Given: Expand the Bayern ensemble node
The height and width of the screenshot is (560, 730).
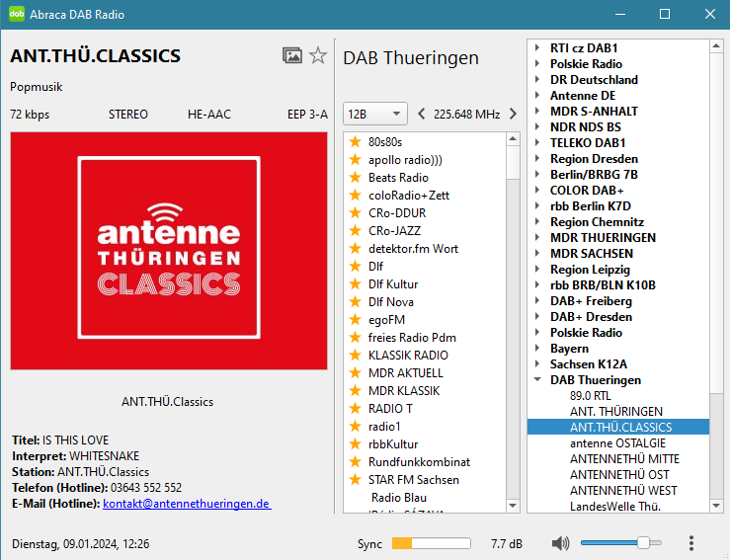Looking at the screenshot, I should 537,349.
